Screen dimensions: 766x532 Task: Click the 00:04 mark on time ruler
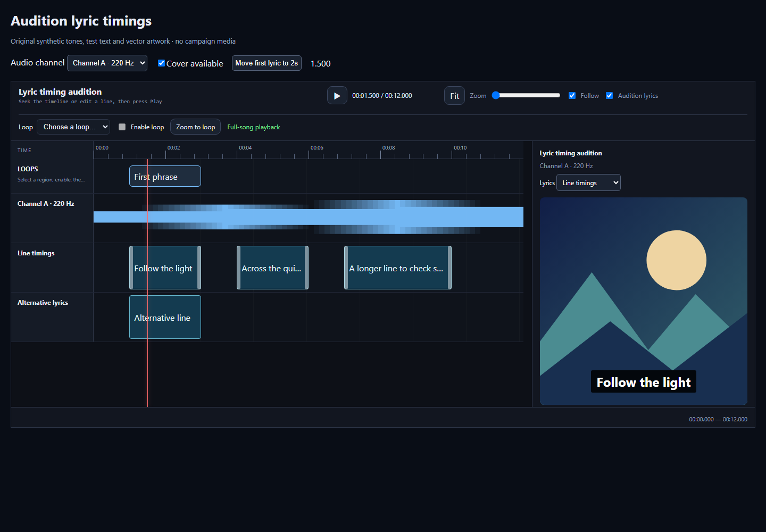pos(245,148)
